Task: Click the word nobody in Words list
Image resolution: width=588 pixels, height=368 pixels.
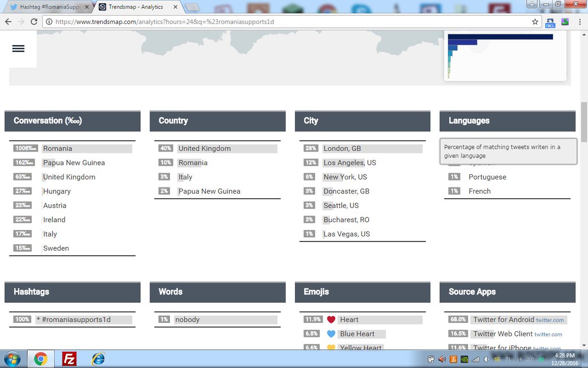Action: (187, 319)
